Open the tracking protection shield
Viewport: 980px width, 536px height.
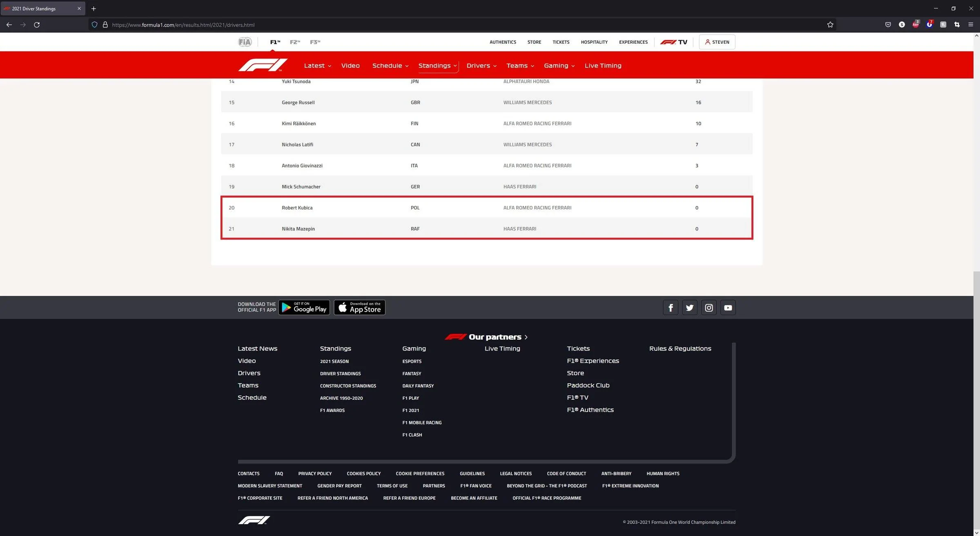pos(94,25)
